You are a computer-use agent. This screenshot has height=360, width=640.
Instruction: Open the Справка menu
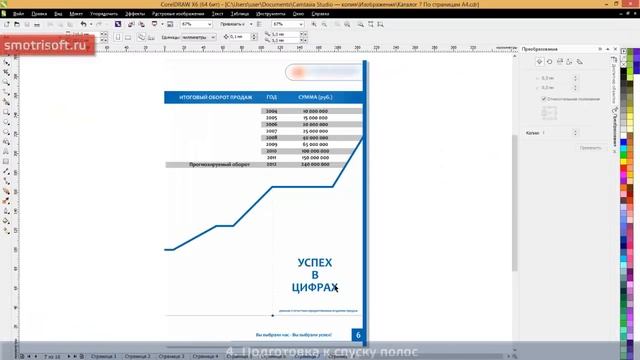tap(320, 14)
